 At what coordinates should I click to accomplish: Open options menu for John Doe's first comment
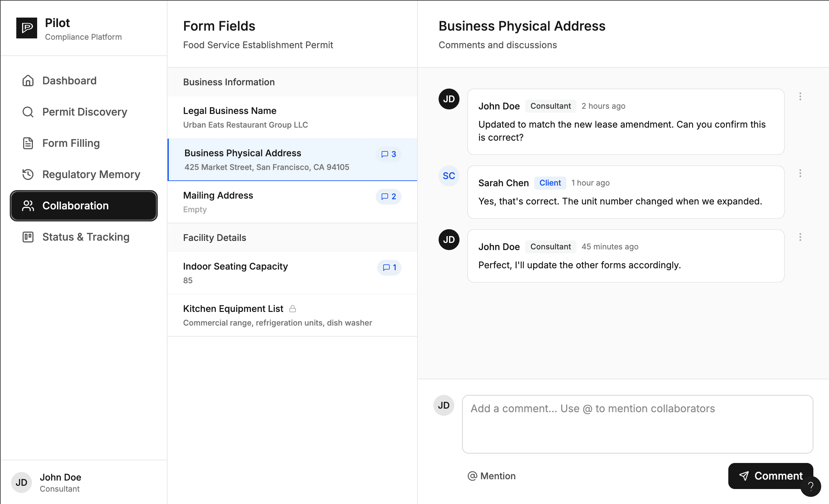point(800,97)
